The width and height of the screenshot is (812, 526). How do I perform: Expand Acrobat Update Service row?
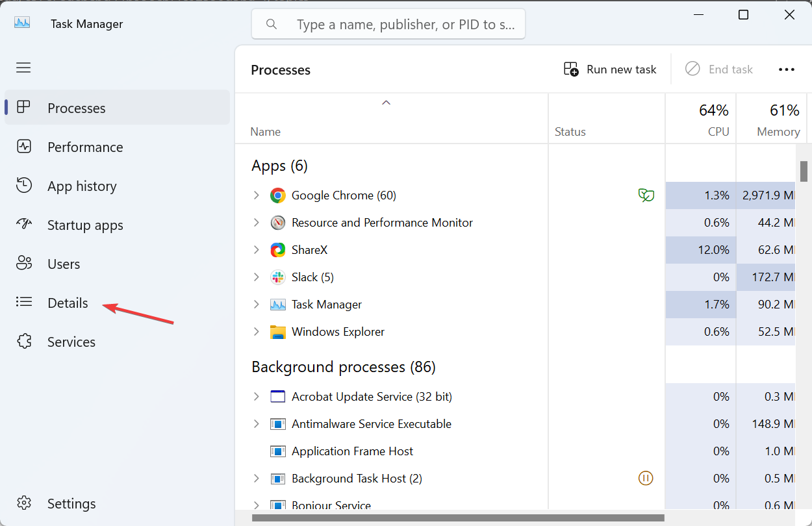[256, 397]
